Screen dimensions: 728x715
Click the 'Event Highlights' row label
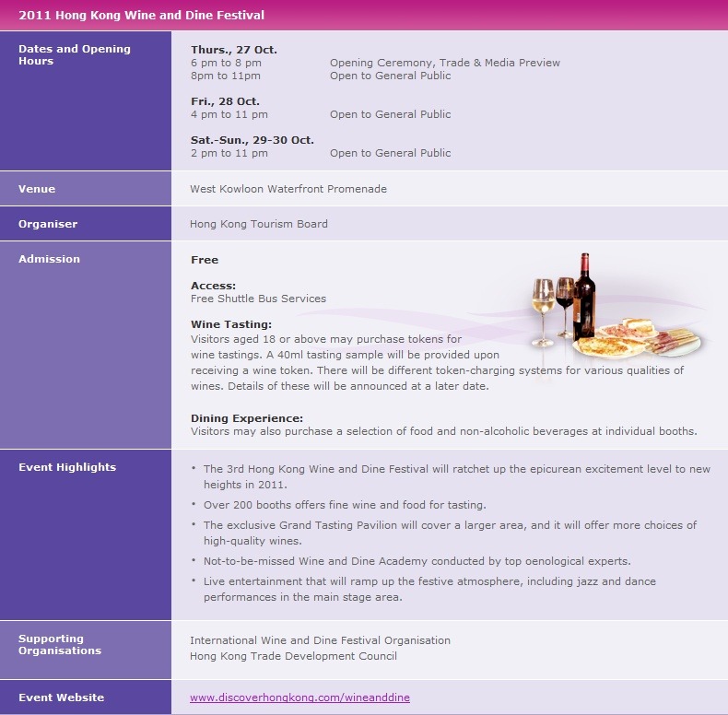(x=67, y=467)
